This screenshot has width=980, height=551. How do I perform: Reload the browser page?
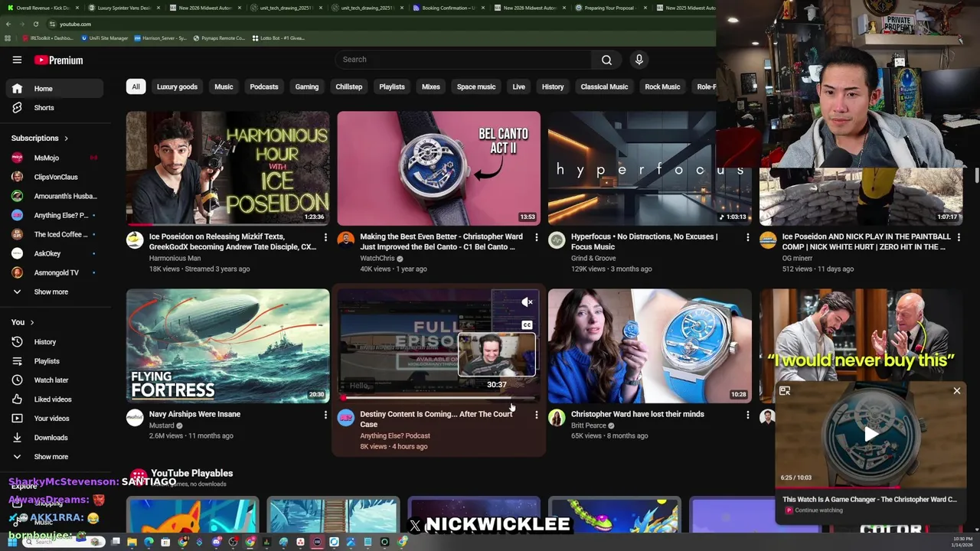[x=35, y=24]
